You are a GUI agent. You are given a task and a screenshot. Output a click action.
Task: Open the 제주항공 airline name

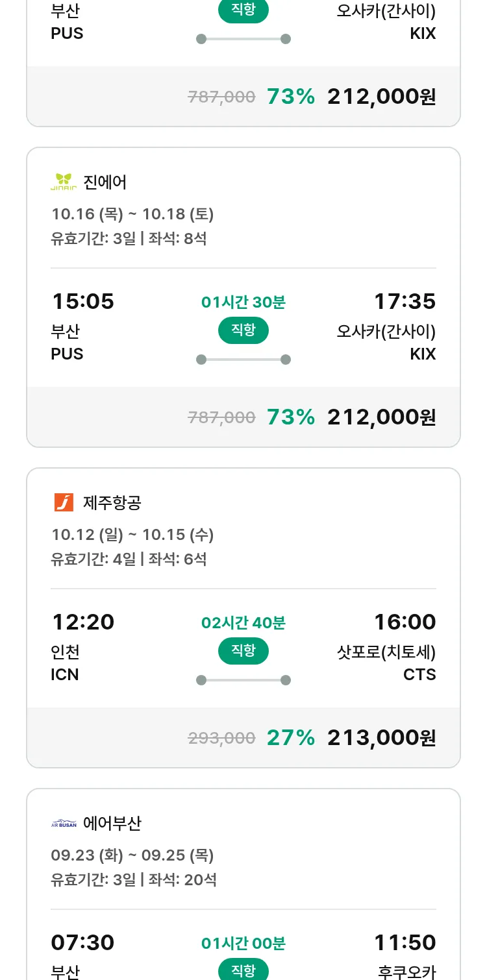click(112, 503)
